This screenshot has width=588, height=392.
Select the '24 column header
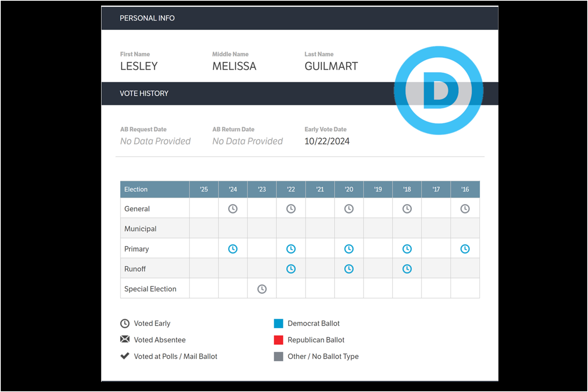tap(233, 189)
